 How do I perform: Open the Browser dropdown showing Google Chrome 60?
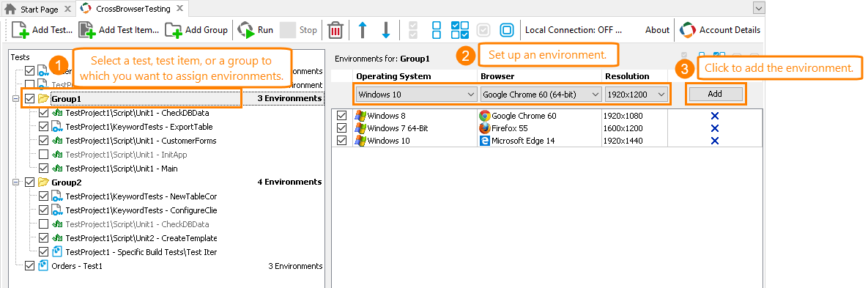541,95
